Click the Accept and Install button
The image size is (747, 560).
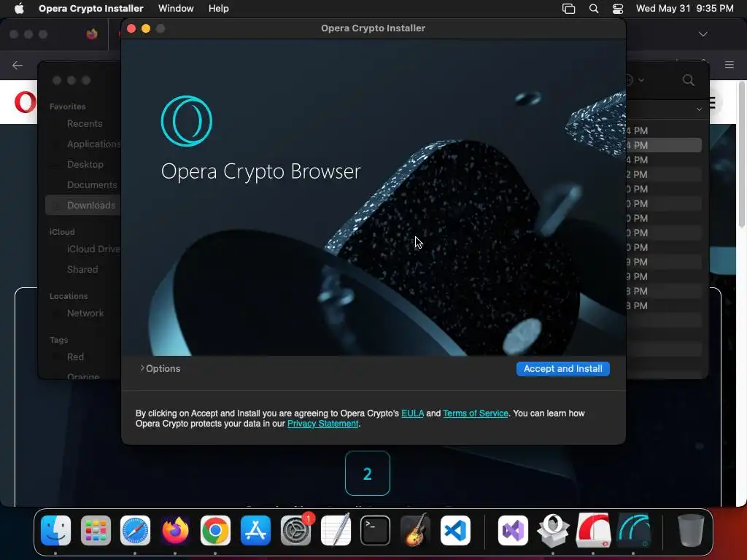[x=562, y=368]
